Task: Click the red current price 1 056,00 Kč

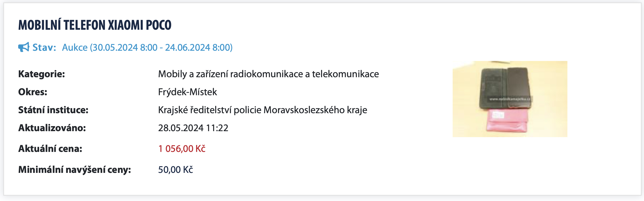Action: tap(182, 149)
